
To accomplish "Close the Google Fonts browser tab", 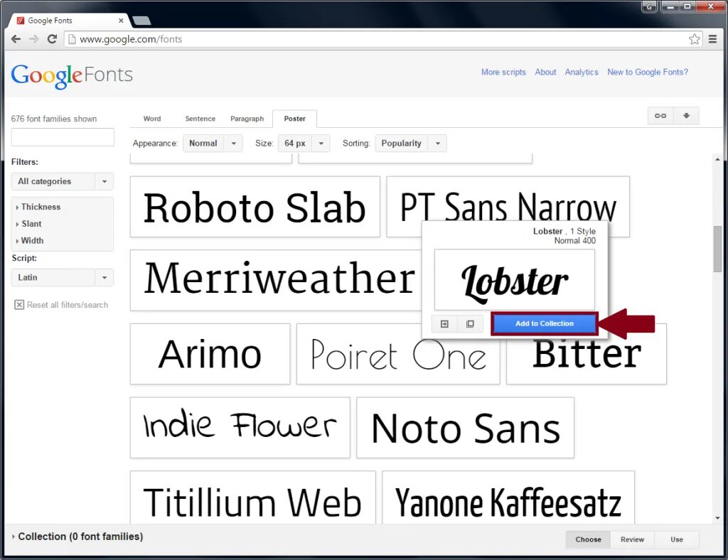I will (x=121, y=21).
